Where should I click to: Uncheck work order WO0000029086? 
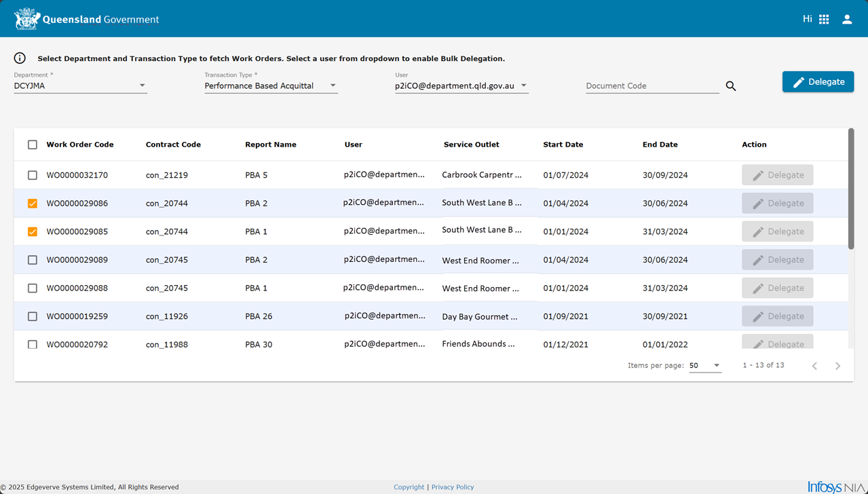[33, 204]
